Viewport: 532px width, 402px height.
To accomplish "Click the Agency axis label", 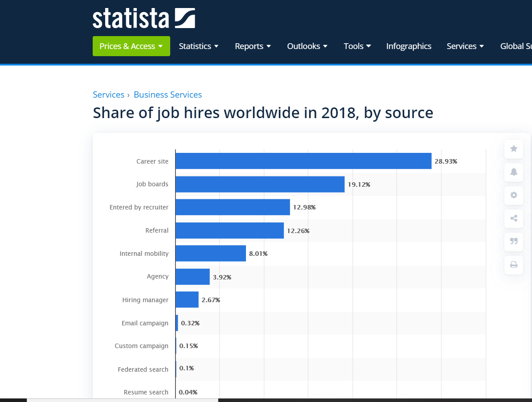I will pos(157,276).
